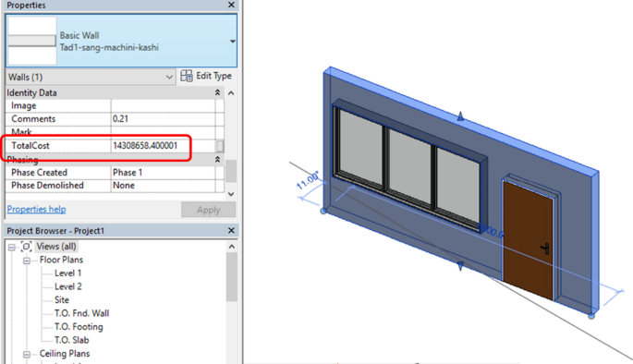Click the TotalCost property label
Screen dimensions: 633x364
(30, 146)
